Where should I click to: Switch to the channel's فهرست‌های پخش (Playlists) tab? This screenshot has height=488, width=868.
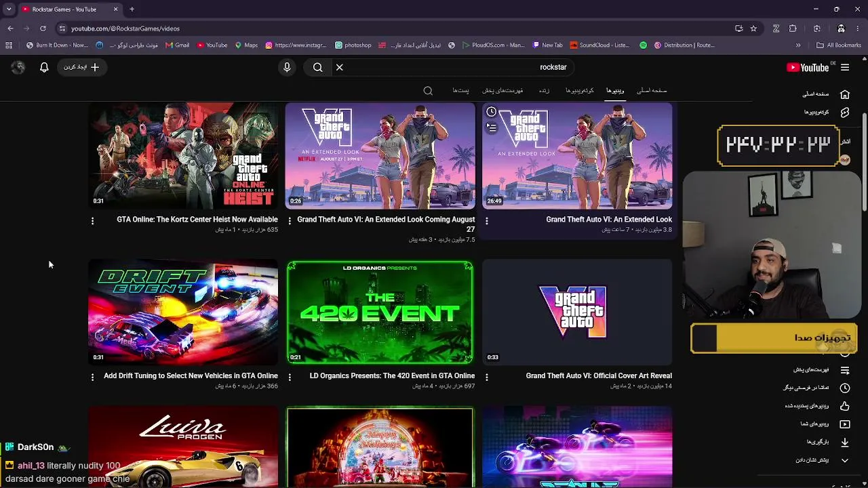(502, 91)
